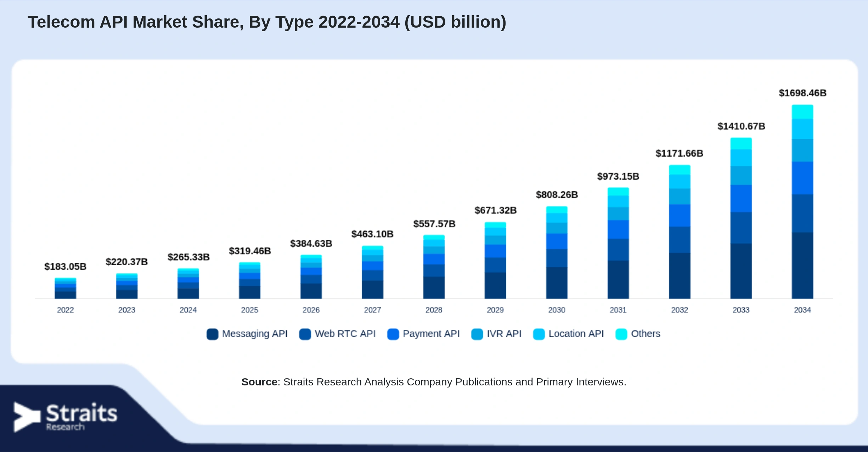Click the $463.10B value label
Image resolution: width=868 pixels, height=452 pixels.
pyautogui.click(x=372, y=234)
